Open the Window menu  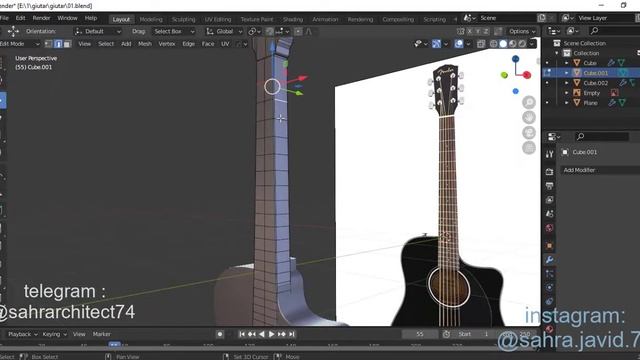pyautogui.click(x=67, y=18)
